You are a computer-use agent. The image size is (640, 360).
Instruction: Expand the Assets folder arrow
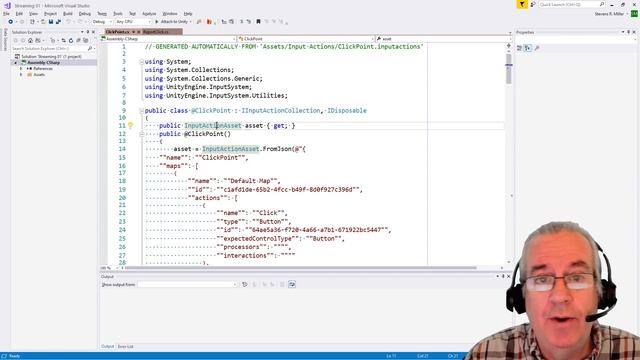(x=21, y=75)
